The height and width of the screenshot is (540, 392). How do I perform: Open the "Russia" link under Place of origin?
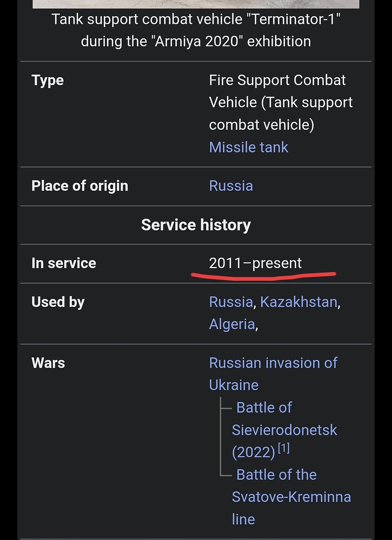231,185
